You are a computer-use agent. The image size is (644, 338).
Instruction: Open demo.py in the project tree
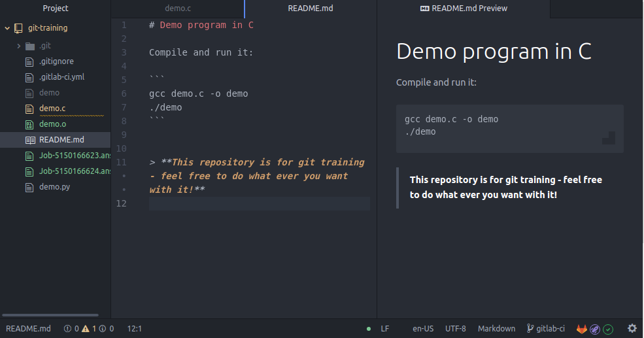coord(54,187)
